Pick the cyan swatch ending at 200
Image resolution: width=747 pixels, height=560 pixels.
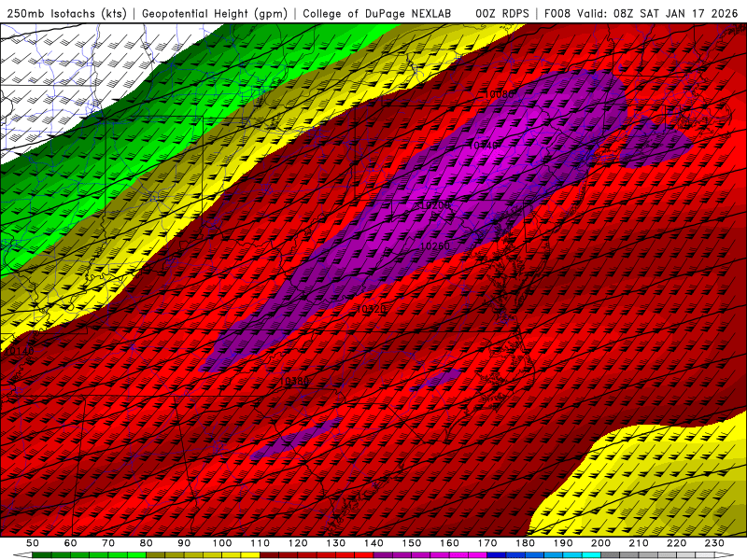(591, 555)
